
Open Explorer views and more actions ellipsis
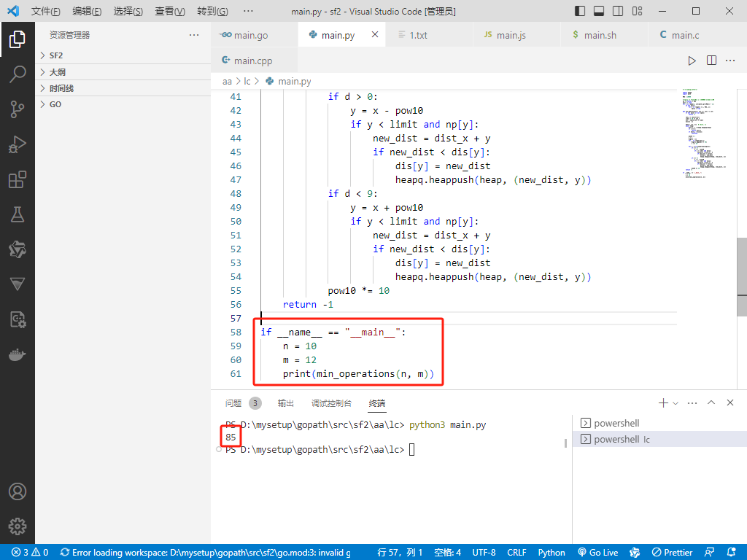(x=194, y=35)
